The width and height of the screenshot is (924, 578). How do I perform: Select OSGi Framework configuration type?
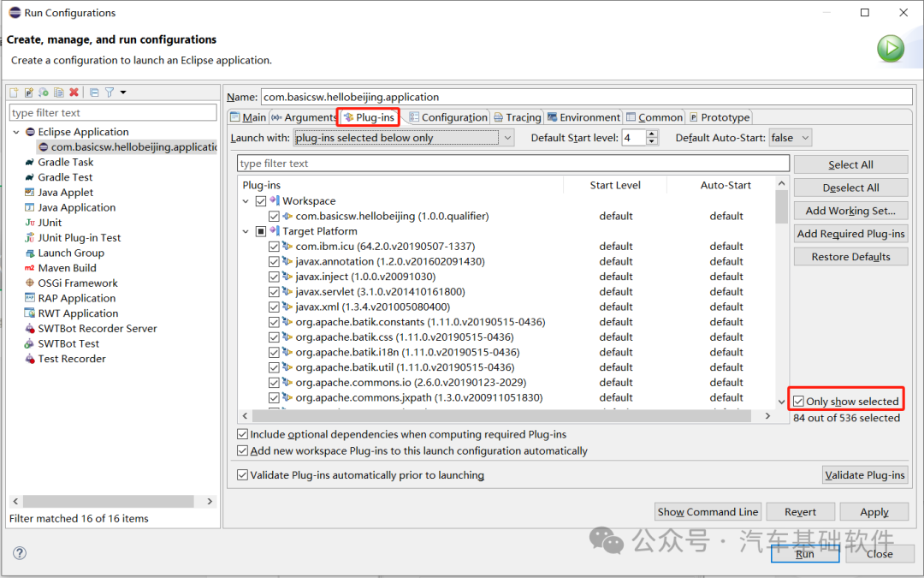pyautogui.click(x=78, y=283)
